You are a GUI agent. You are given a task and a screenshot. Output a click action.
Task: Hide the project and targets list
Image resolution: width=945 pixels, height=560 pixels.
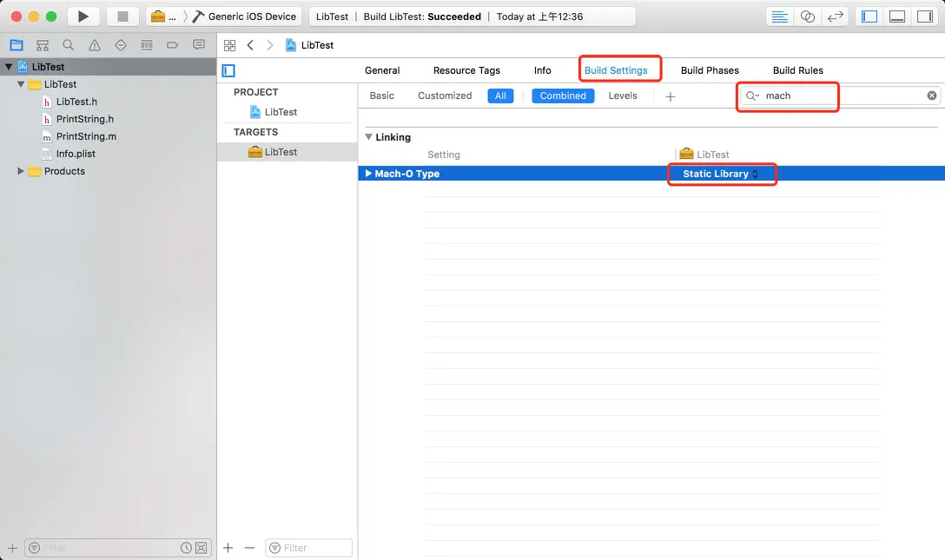pyautogui.click(x=228, y=70)
